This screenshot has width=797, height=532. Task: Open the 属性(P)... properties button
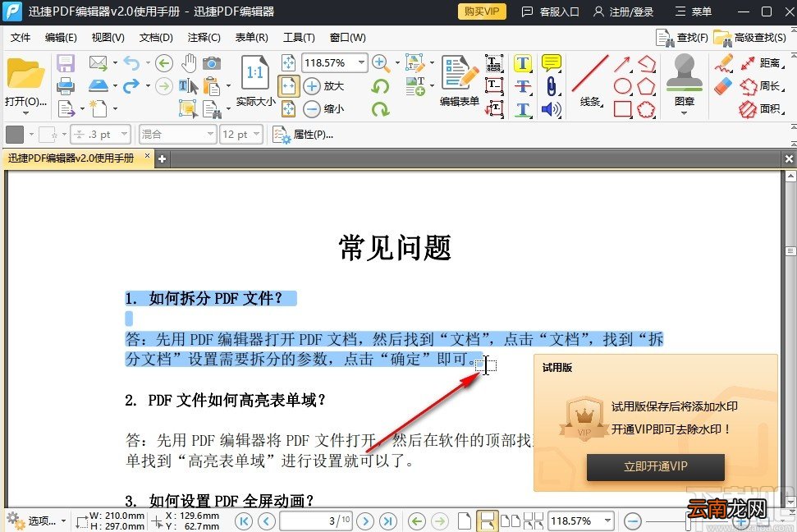(x=303, y=135)
